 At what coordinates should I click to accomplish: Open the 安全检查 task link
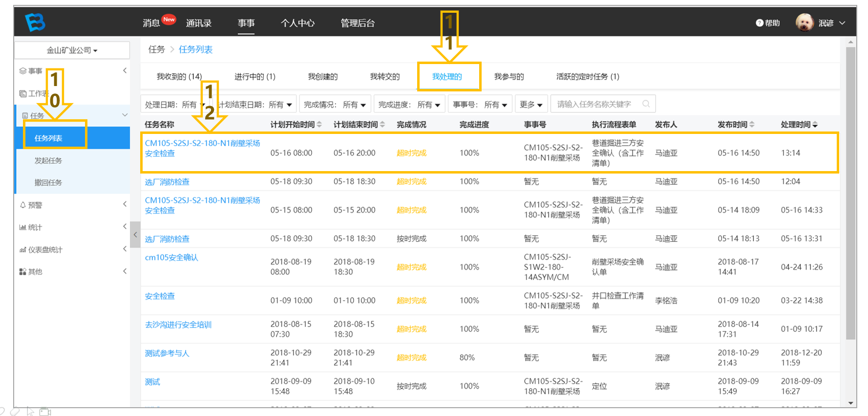[x=160, y=296]
